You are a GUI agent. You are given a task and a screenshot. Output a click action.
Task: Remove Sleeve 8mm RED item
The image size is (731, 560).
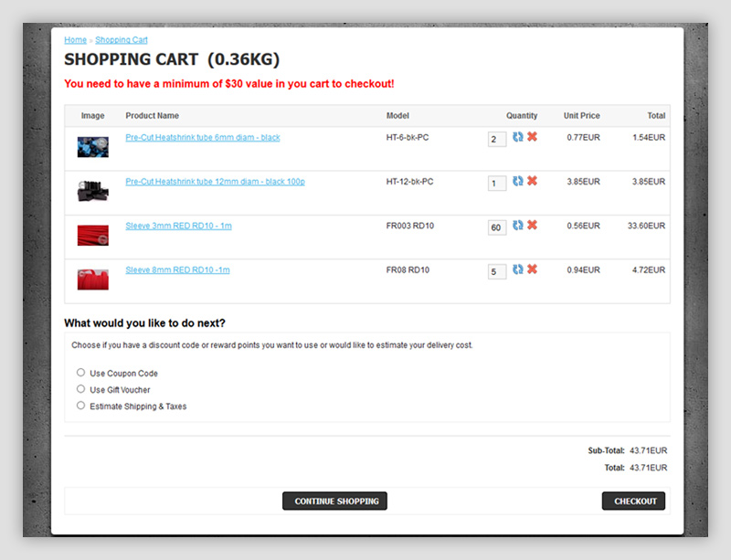point(532,269)
